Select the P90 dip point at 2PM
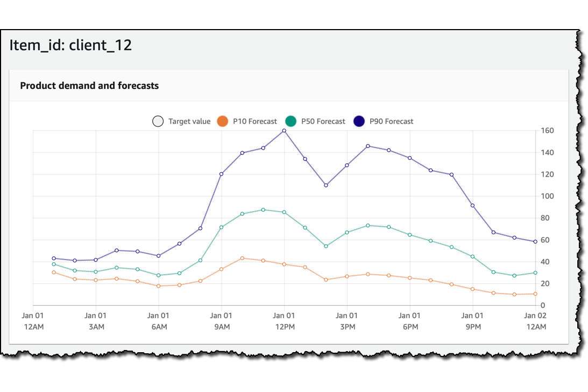This screenshot has width=588, height=392. [326, 185]
